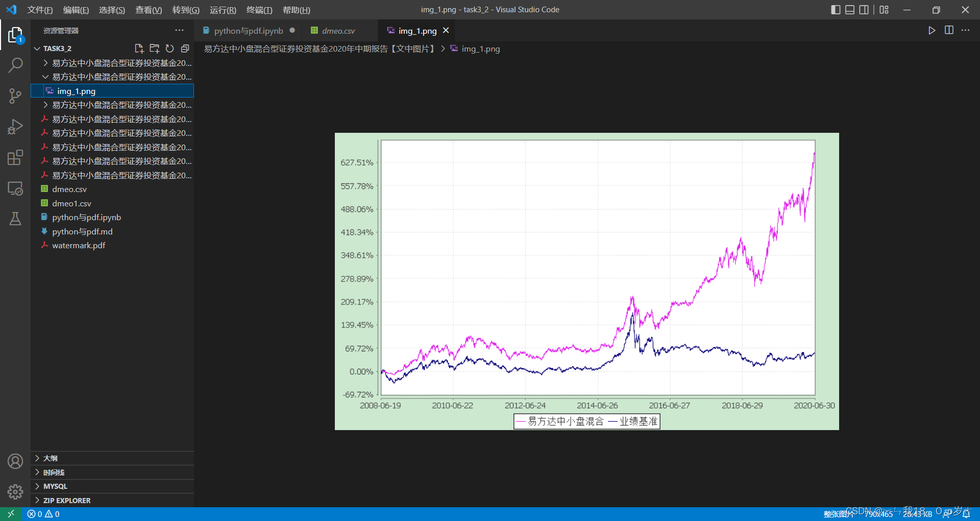Screen dimensions: 980x521
Task: Click the notifications bell in status bar
Action: click(966, 514)
